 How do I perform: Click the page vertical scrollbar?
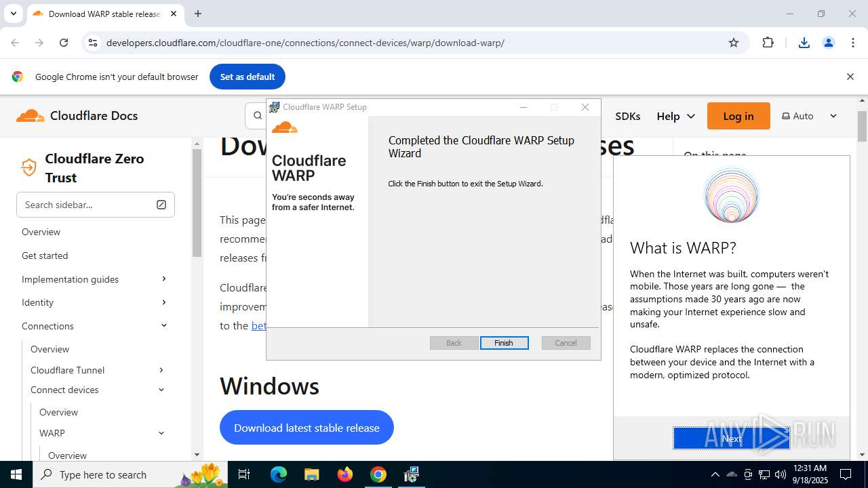(863, 125)
